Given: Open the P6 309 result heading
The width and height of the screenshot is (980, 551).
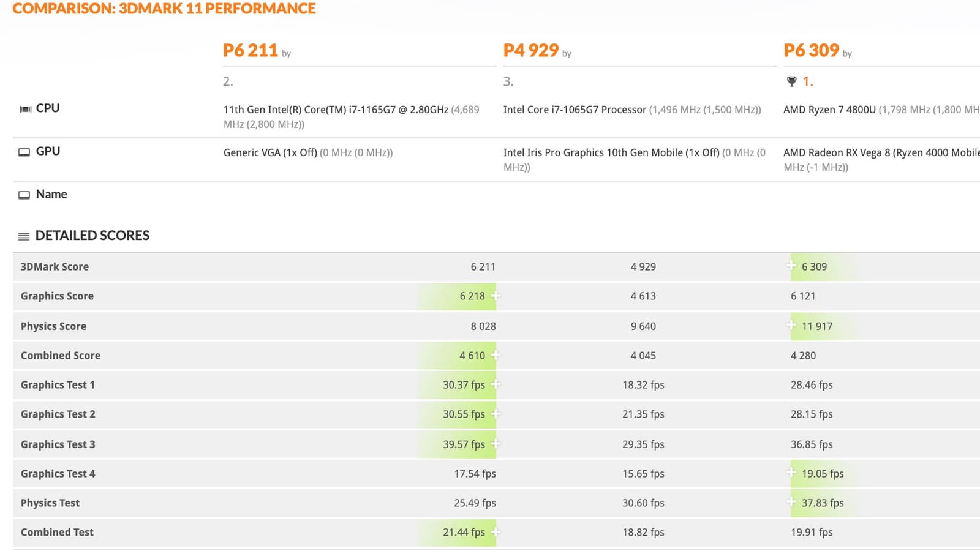Looking at the screenshot, I should click(x=811, y=50).
